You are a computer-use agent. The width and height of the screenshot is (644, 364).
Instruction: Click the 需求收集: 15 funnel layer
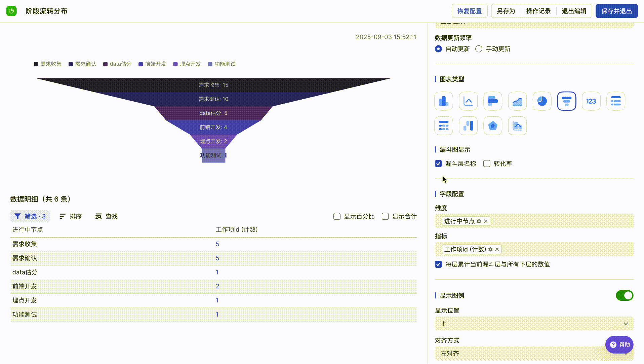(x=213, y=85)
